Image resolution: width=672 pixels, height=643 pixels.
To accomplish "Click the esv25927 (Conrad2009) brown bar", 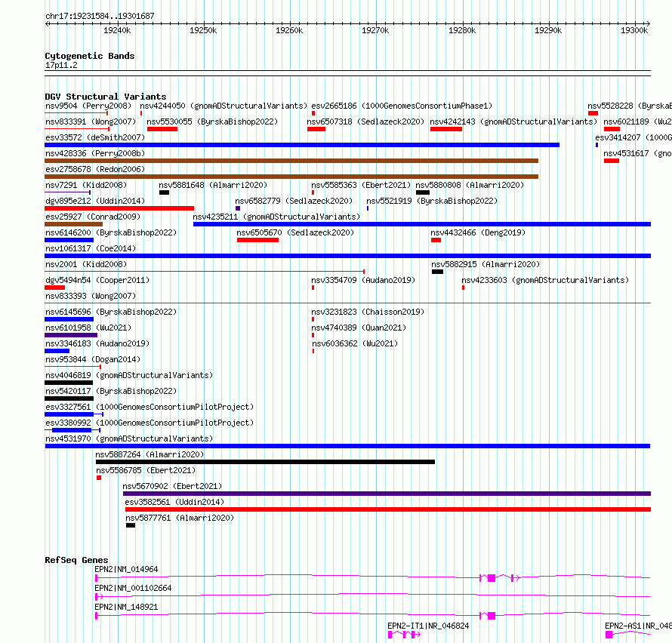I will pos(74,224).
